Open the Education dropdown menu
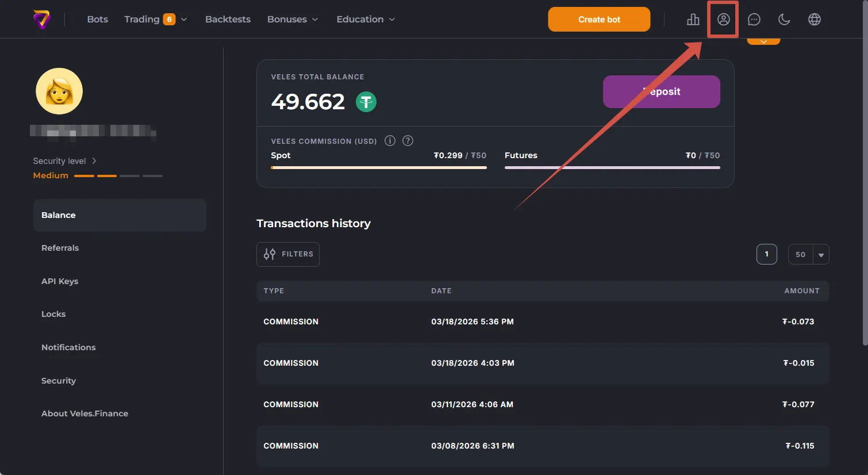This screenshot has width=868, height=475. pyautogui.click(x=366, y=20)
